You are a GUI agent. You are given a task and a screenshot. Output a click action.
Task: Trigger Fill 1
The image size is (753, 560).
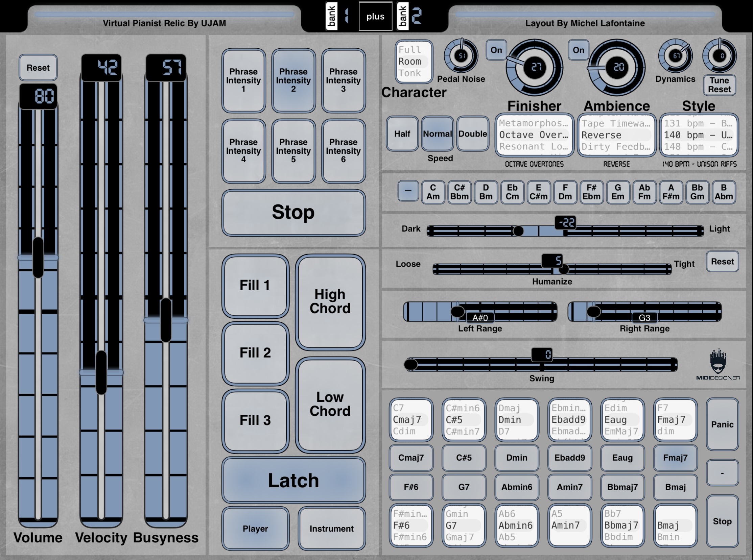click(x=255, y=286)
